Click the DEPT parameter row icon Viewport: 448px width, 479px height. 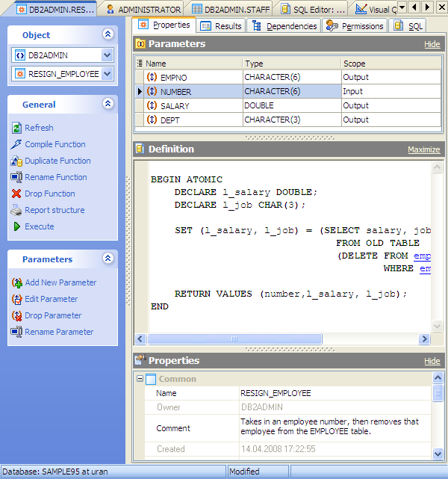tap(152, 120)
